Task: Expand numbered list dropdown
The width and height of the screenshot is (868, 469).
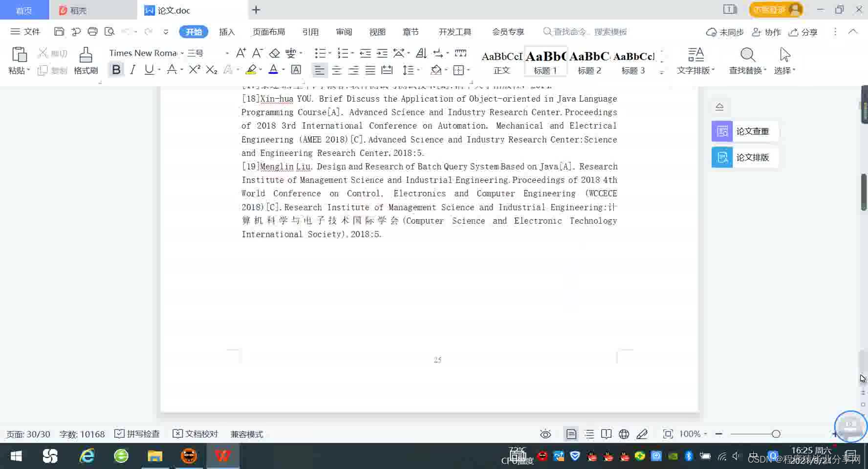Action: tap(352, 53)
